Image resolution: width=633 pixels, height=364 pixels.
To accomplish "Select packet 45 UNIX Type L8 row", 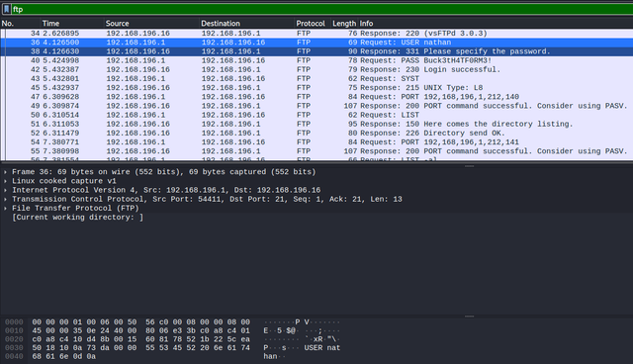I will pyautogui.click(x=316, y=88).
